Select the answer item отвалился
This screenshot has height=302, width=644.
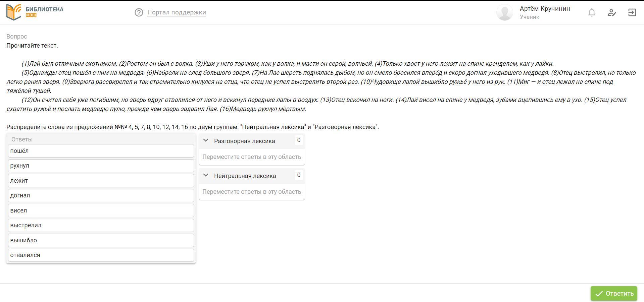click(101, 255)
